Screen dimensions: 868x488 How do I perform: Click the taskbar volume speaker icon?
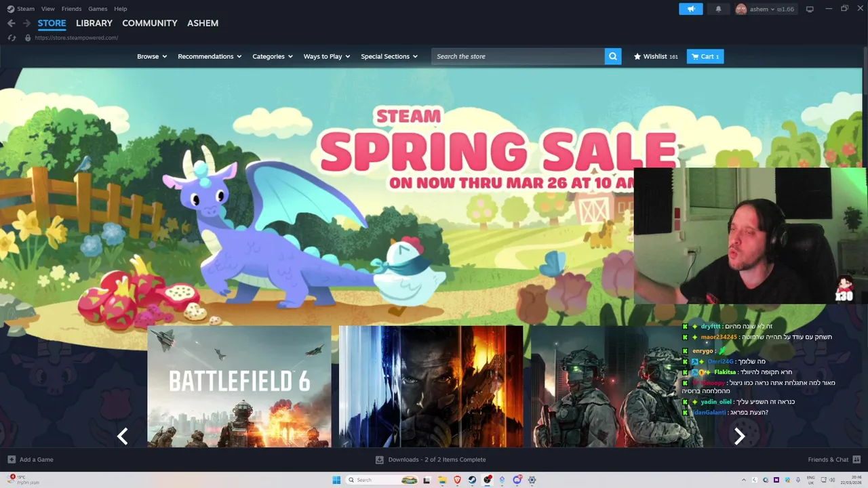click(832, 480)
